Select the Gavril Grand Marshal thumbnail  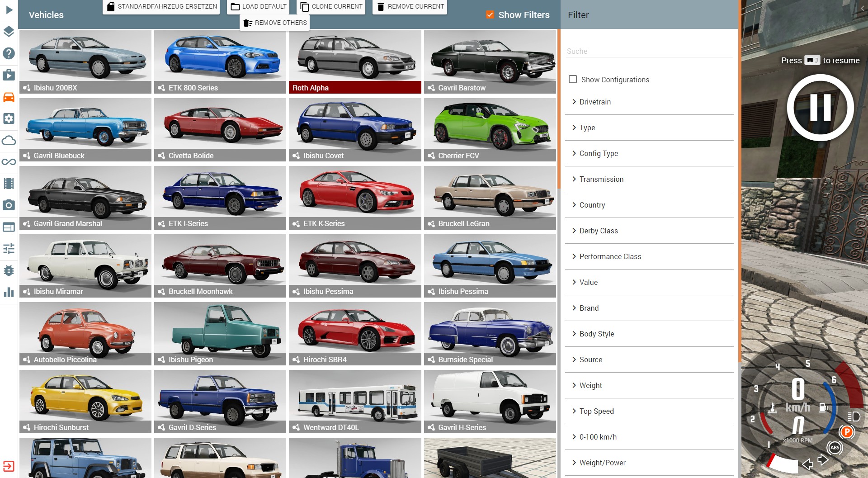[x=85, y=198]
